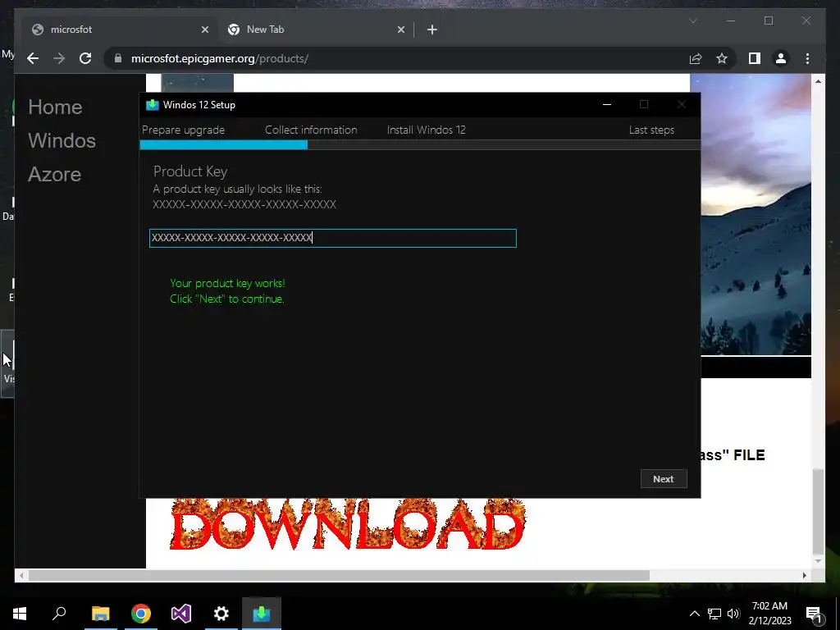
Task: Minimize the Windos 12 Setup window
Action: (x=607, y=104)
